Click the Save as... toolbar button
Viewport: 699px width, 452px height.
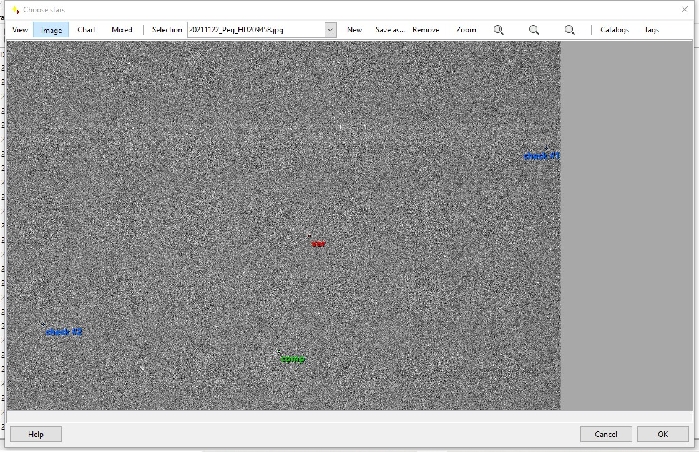tap(389, 30)
